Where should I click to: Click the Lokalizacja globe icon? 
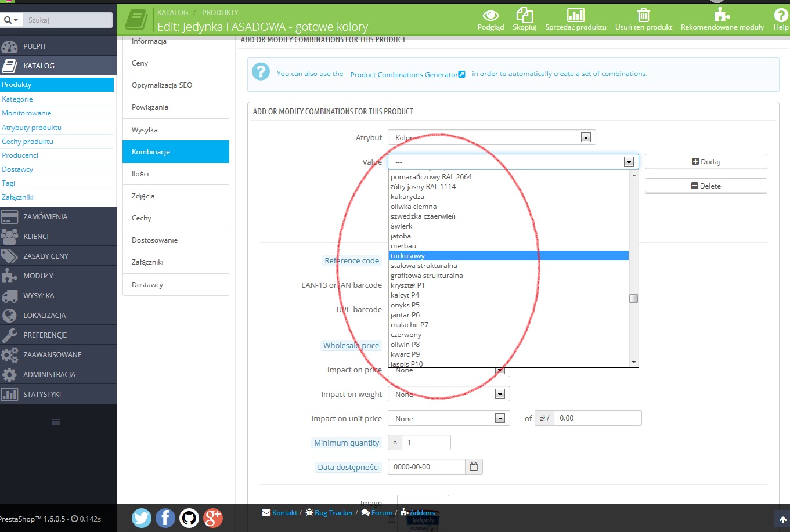point(10,315)
